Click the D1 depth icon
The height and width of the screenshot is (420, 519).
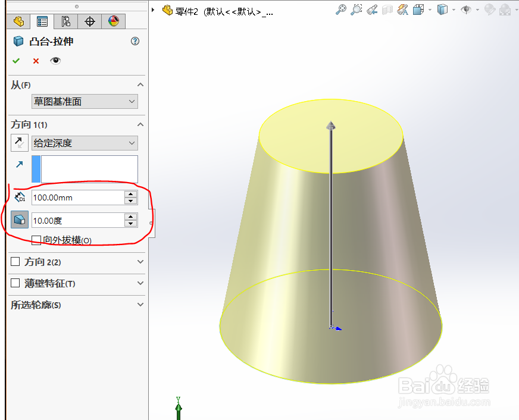[x=20, y=197]
